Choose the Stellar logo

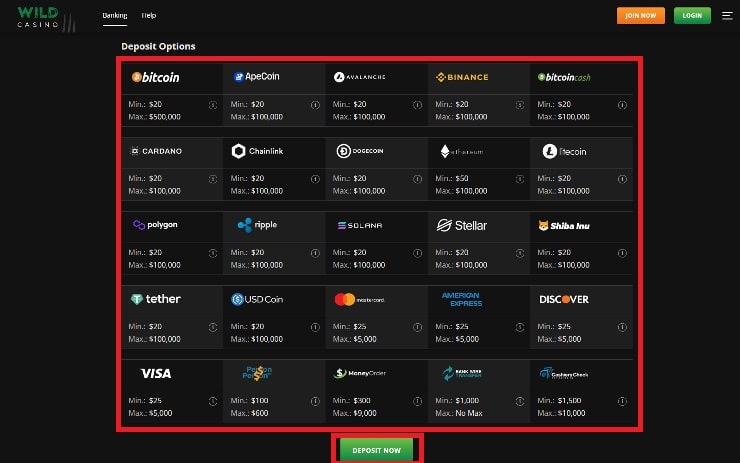point(462,226)
